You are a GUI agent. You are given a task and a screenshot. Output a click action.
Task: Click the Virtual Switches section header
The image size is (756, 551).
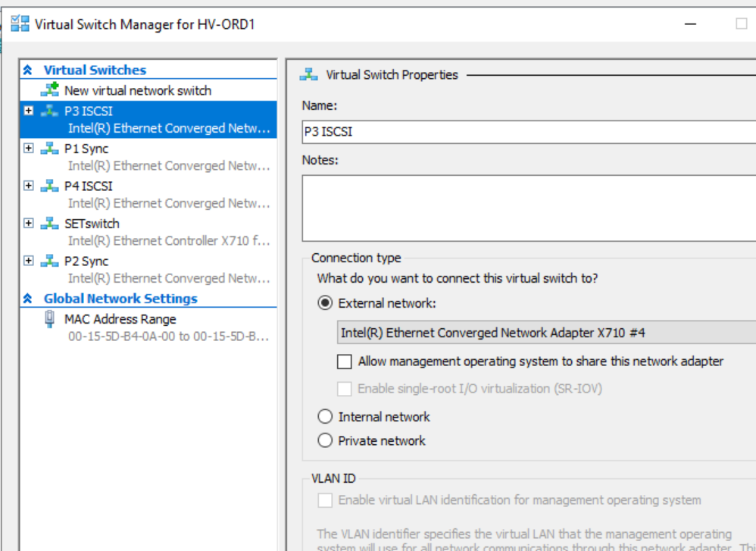[95, 70]
